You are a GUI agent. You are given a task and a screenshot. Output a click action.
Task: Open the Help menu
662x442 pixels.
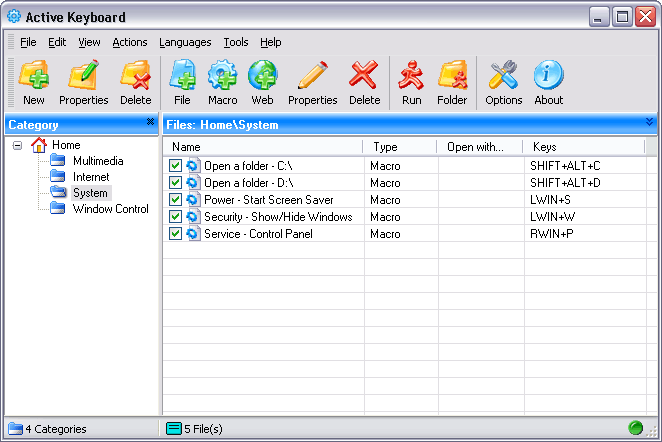[271, 42]
